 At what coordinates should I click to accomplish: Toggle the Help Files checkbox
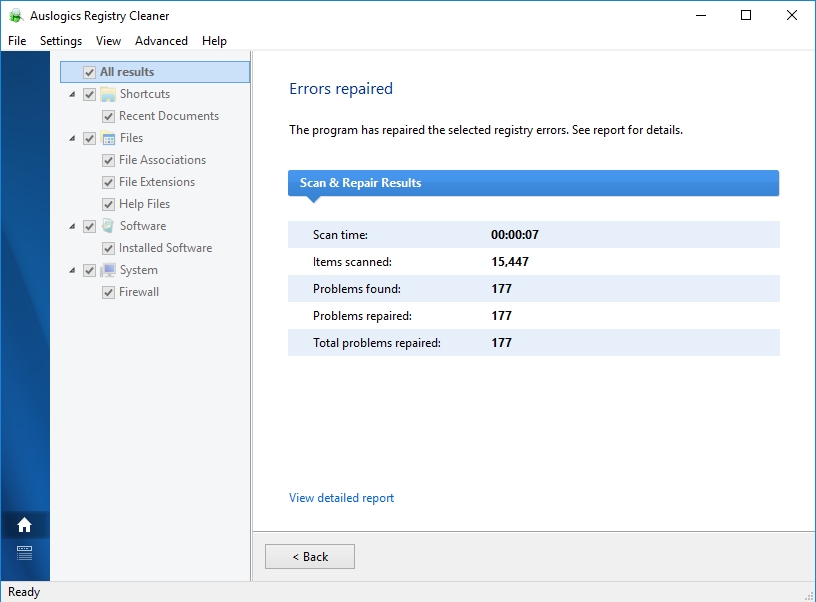[108, 204]
